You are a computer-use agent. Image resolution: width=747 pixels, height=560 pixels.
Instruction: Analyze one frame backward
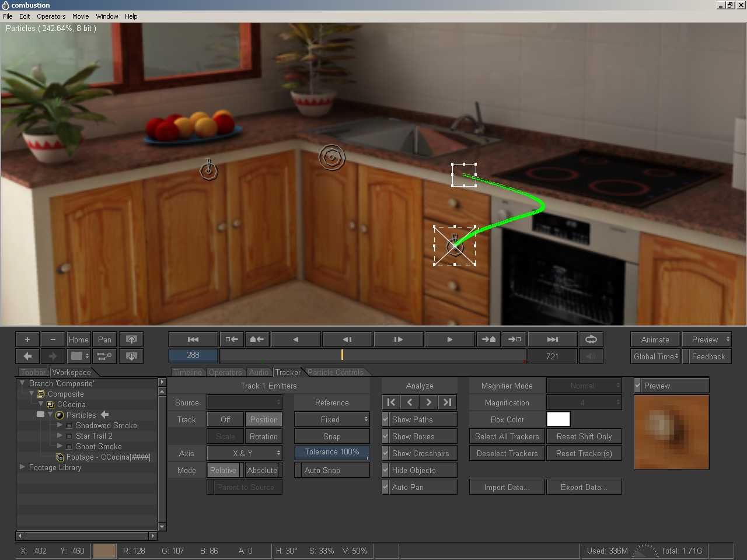point(410,402)
